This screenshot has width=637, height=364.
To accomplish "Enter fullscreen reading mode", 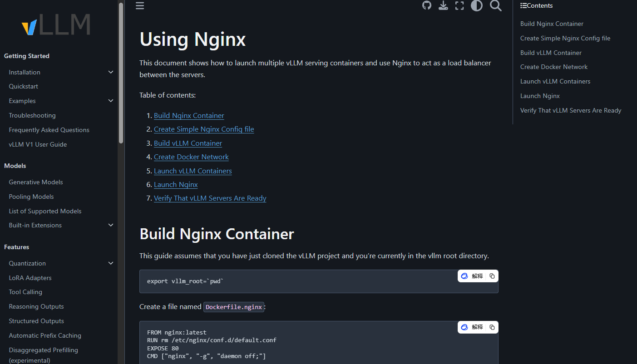I will coord(459,6).
